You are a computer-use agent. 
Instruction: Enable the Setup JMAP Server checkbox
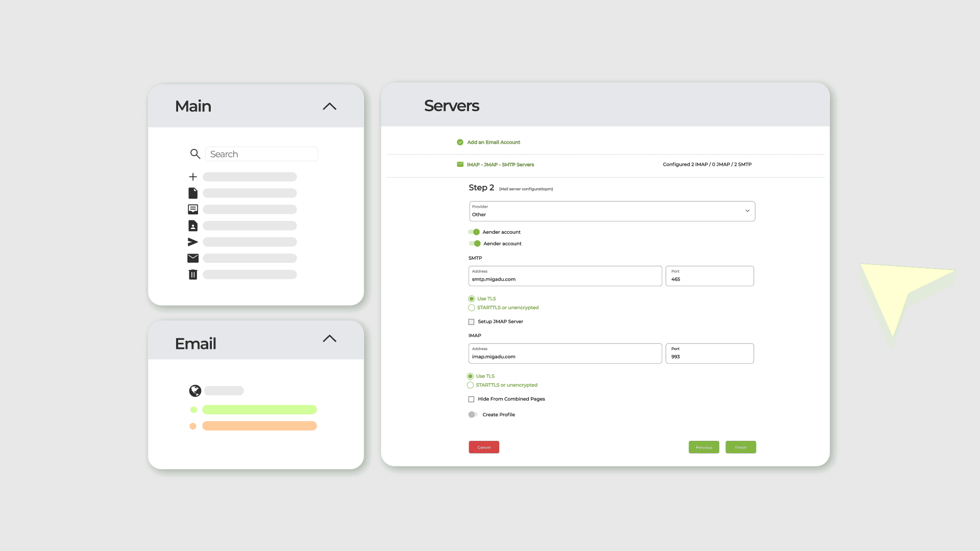(x=471, y=322)
